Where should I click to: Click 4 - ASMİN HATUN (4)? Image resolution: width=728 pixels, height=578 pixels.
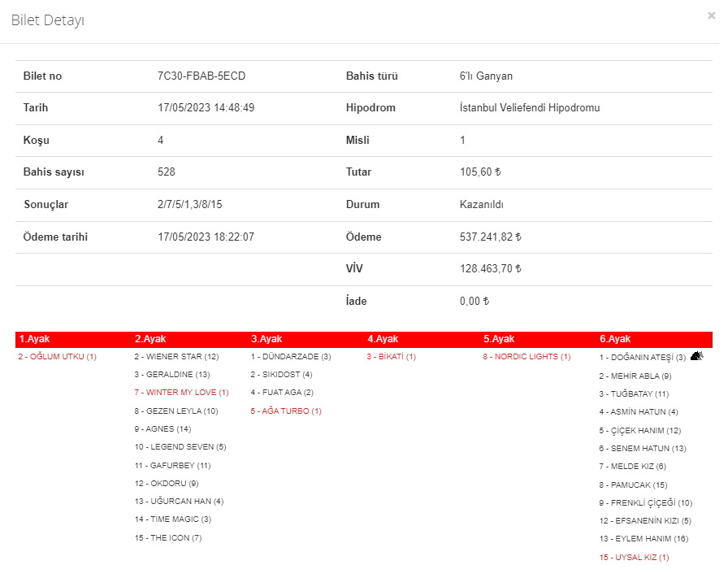tap(639, 412)
